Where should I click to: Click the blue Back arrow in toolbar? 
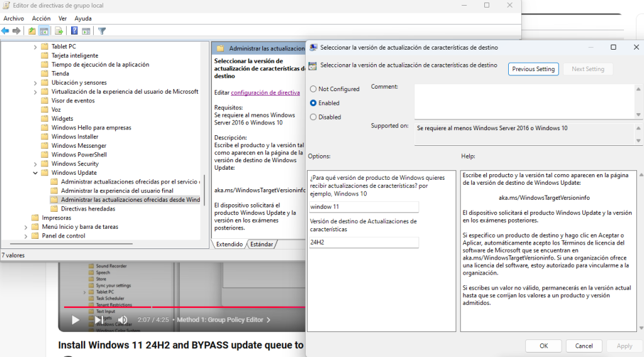(x=6, y=31)
